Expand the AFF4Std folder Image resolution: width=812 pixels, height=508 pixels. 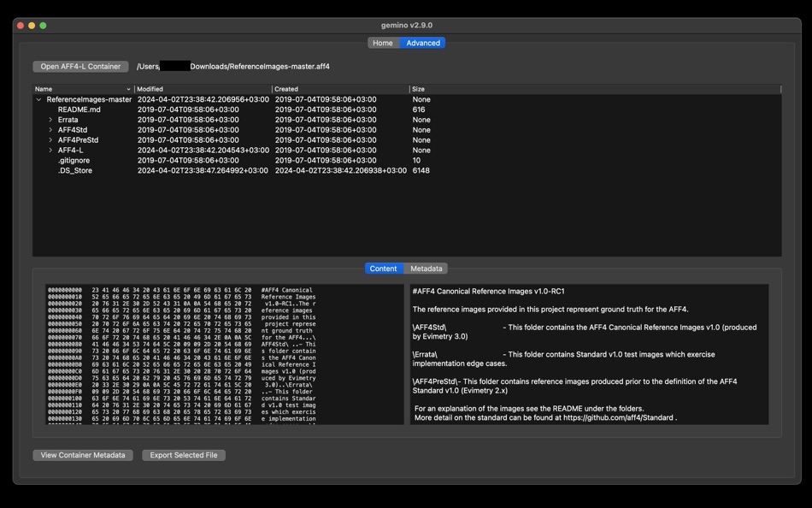50,130
